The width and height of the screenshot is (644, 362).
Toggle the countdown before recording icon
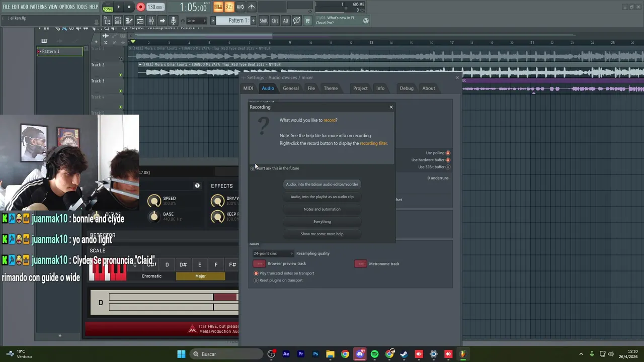pos(229,7)
